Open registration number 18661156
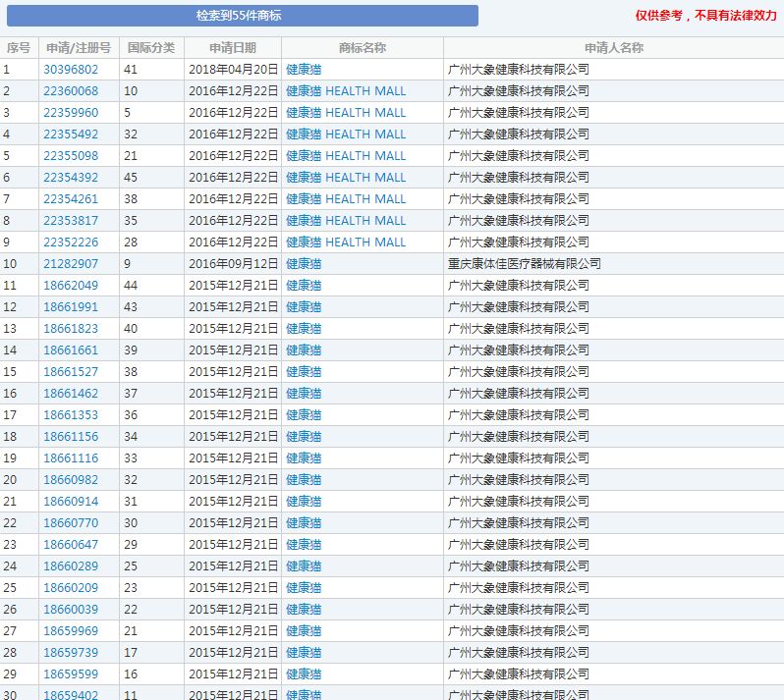The height and width of the screenshot is (700, 784). coord(71,437)
